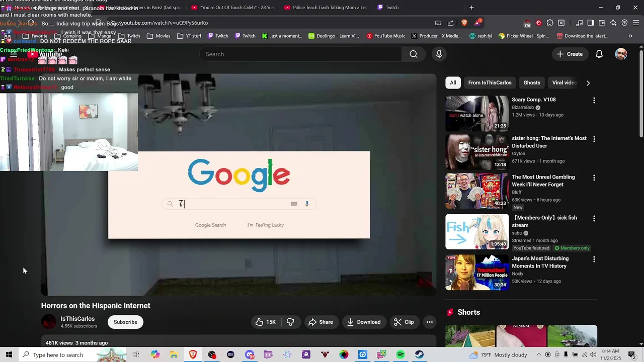Like the video showing 15K
644x362 pixels.
tap(266, 322)
